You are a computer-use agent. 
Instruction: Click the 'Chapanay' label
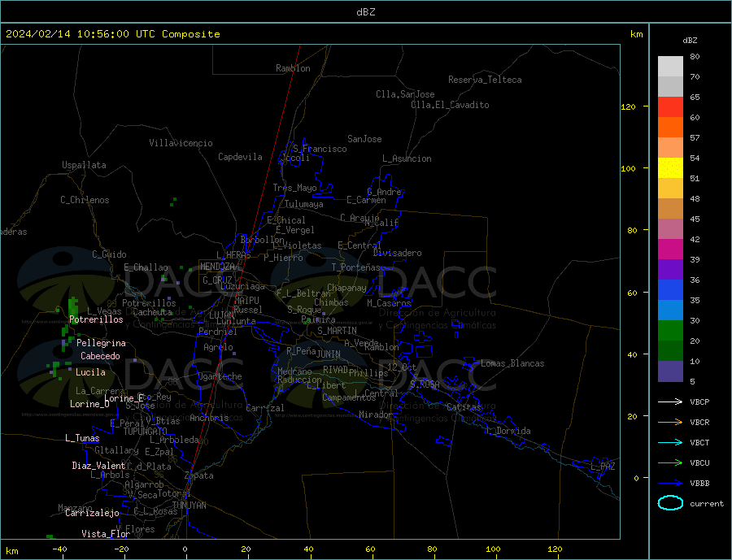point(346,288)
